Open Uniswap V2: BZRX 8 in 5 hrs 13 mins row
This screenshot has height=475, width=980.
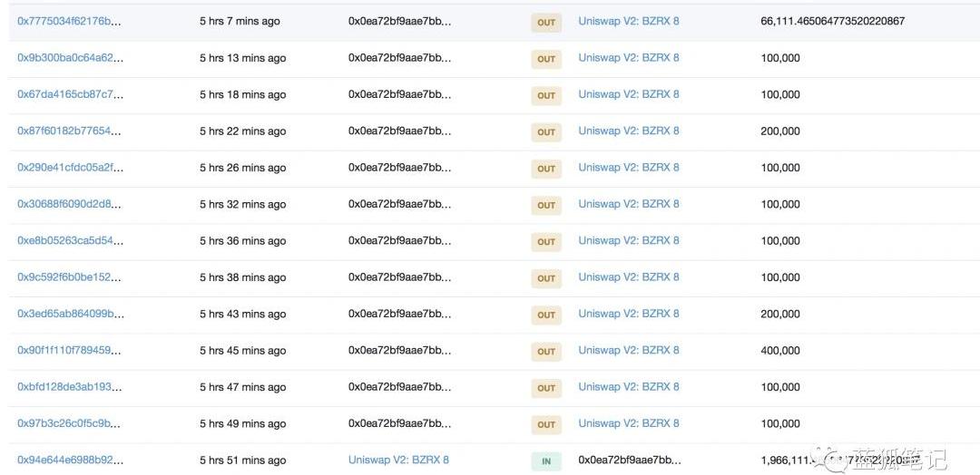pos(629,57)
